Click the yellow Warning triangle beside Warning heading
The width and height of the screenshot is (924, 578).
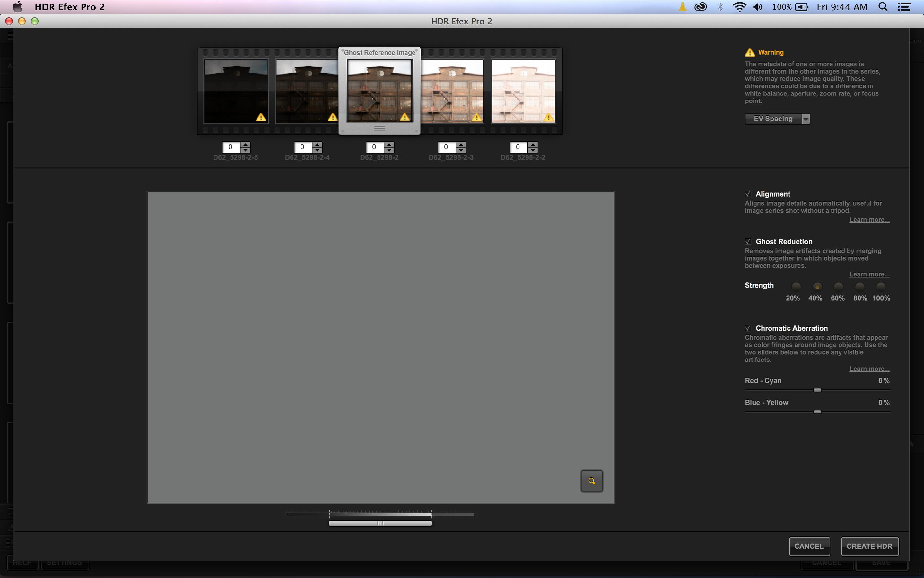point(749,52)
